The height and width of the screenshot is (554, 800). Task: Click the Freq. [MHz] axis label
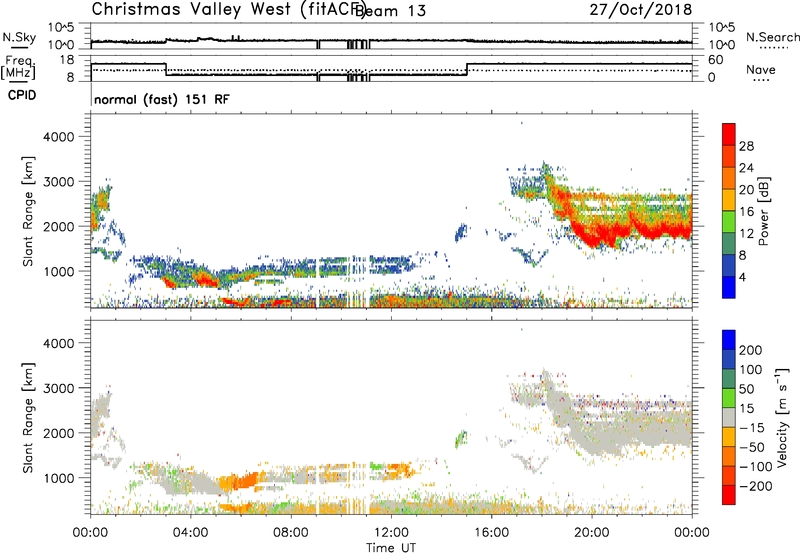point(18,68)
